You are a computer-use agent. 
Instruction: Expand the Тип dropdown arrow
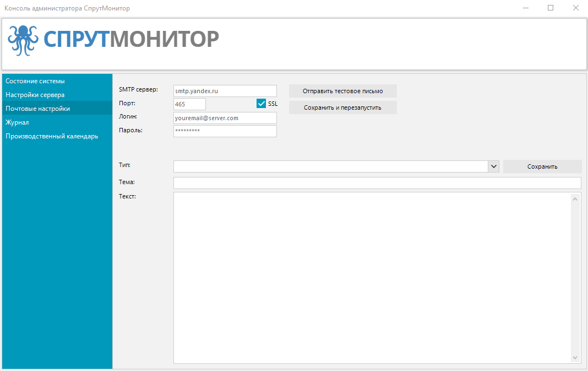point(493,166)
